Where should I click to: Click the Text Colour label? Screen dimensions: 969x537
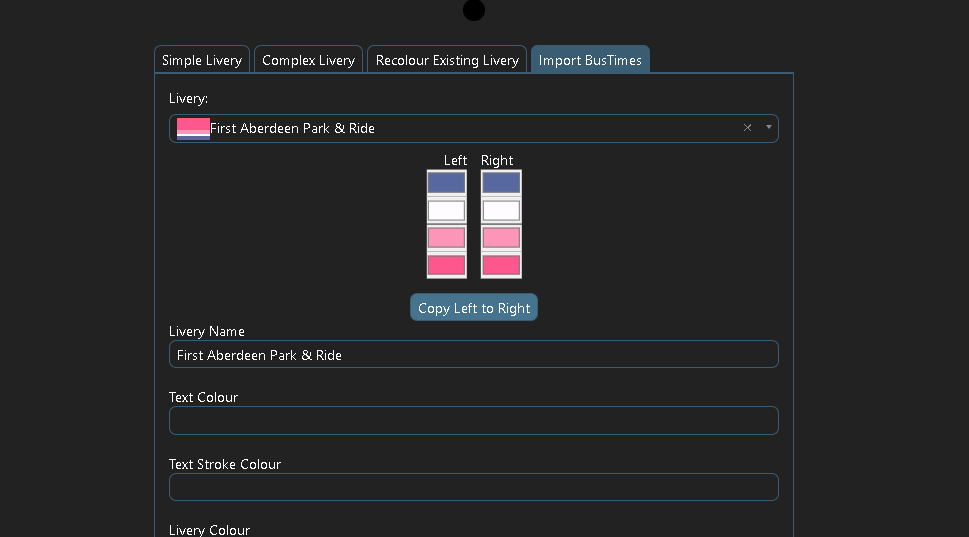click(x=203, y=397)
